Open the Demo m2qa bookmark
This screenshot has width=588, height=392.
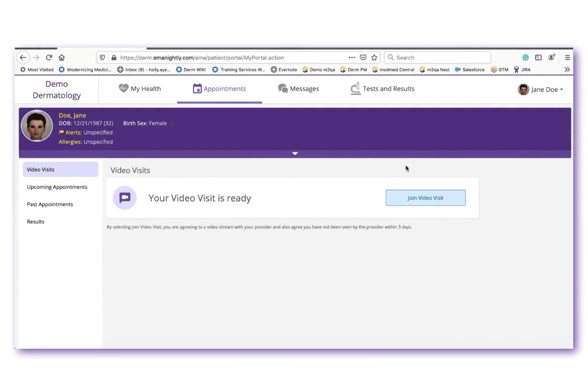(319, 70)
